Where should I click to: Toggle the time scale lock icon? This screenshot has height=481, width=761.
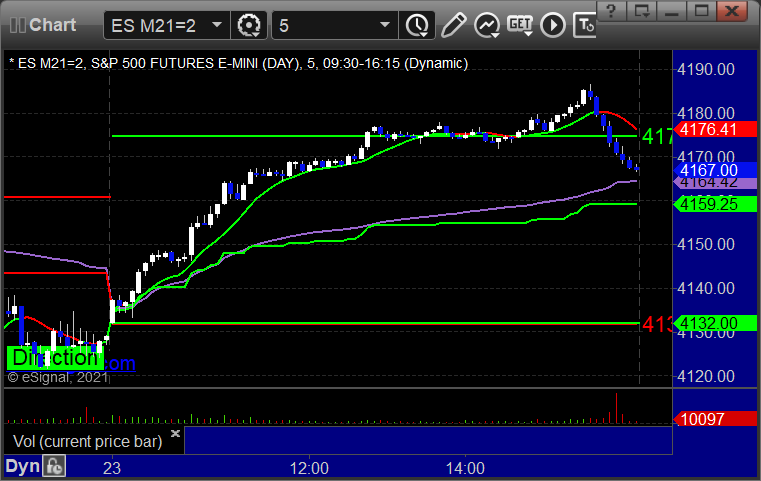pos(54,466)
